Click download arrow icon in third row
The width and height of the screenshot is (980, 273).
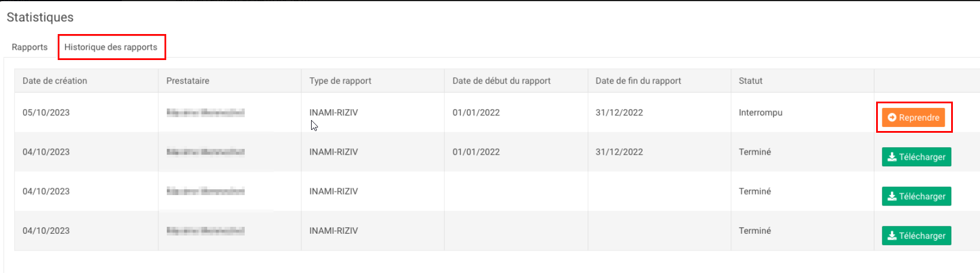pos(892,196)
